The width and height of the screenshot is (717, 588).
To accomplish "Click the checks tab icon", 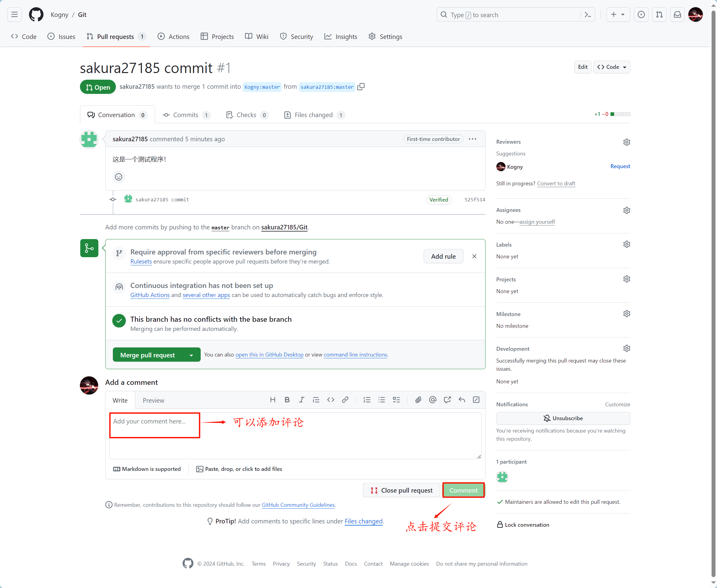I will click(229, 114).
